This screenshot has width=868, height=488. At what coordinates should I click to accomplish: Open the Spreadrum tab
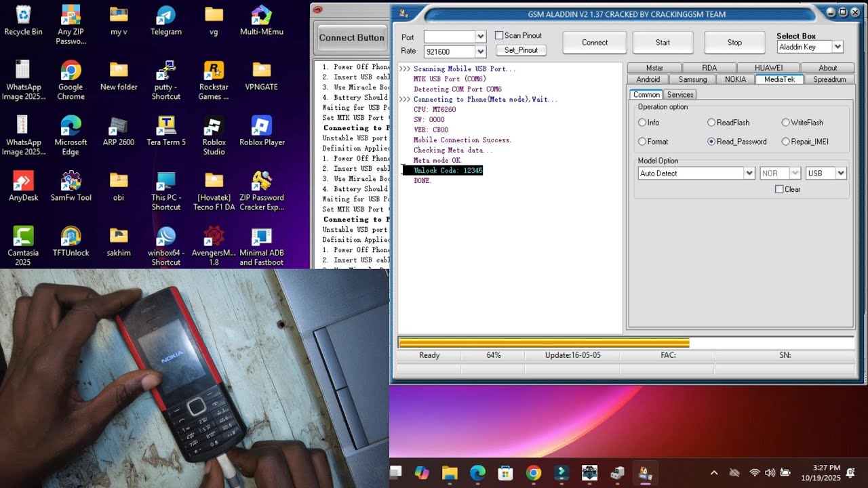tap(829, 79)
